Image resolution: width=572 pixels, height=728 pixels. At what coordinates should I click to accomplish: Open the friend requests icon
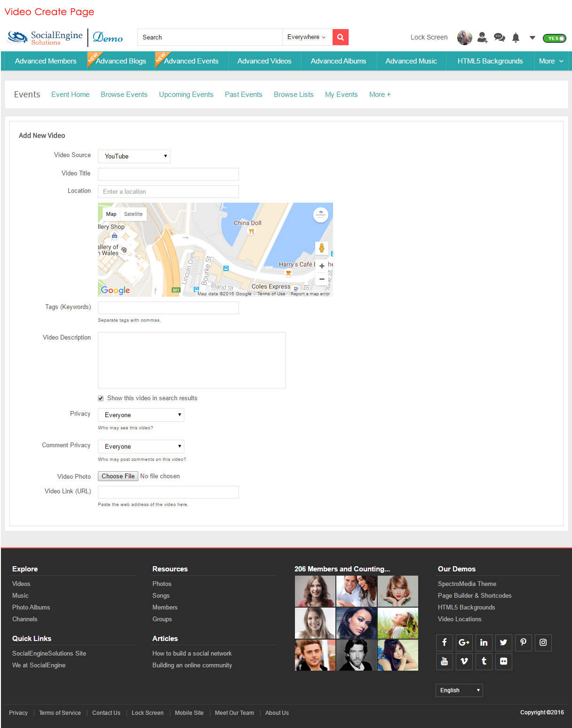pyautogui.click(x=482, y=37)
